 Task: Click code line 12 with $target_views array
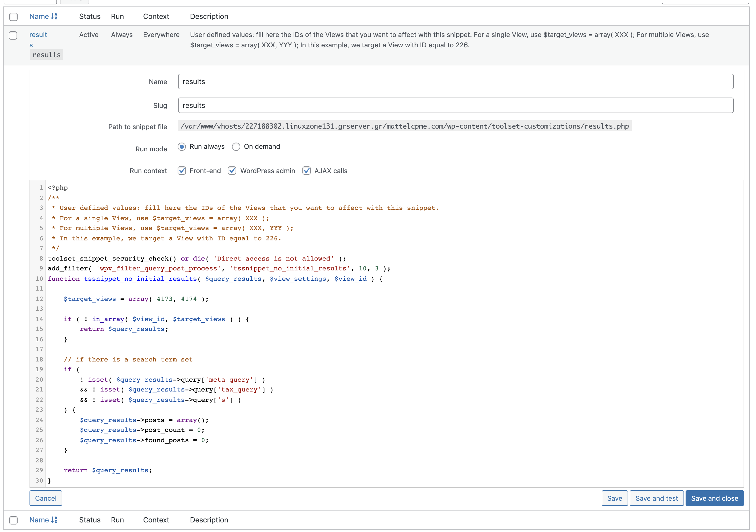tap(136, 299)
